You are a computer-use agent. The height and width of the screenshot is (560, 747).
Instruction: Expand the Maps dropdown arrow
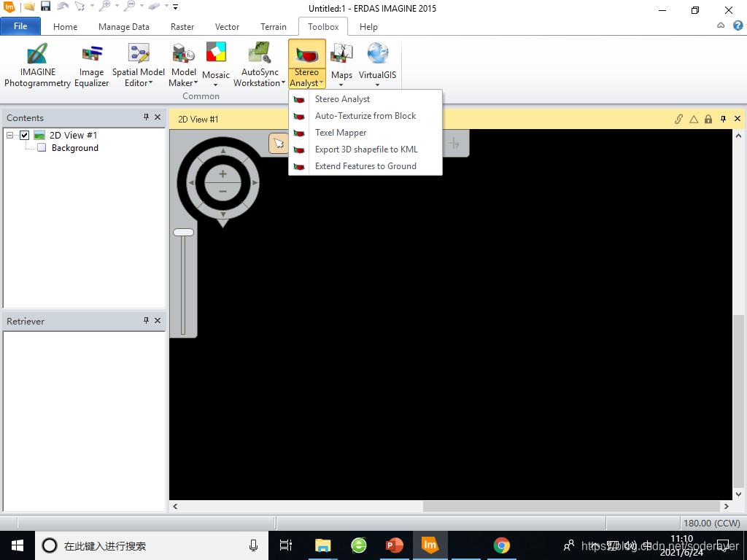tap(341, 85)
